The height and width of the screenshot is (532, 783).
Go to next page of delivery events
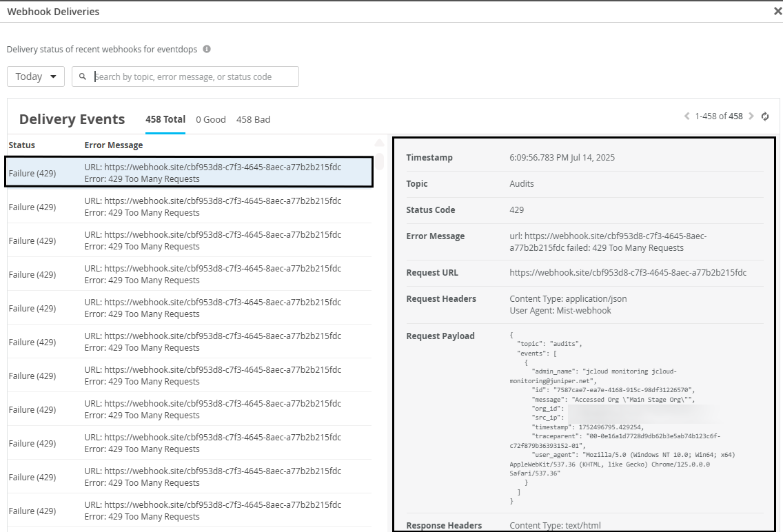751,116
